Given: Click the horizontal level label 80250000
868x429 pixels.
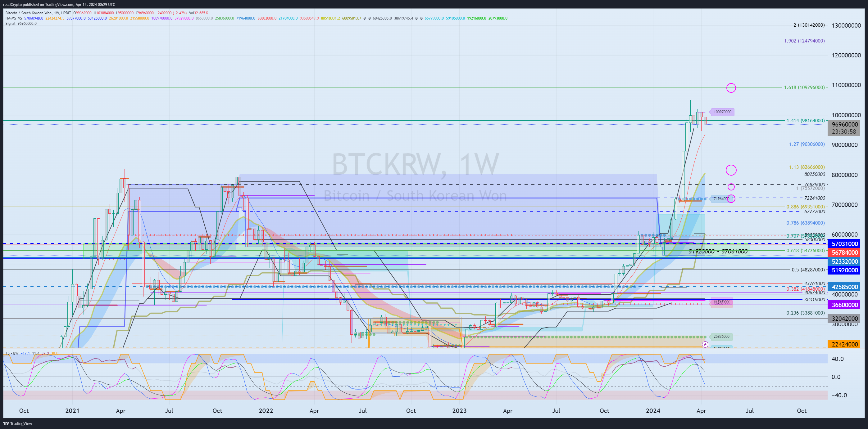Looking at the screenshot, I should point(815,174).
